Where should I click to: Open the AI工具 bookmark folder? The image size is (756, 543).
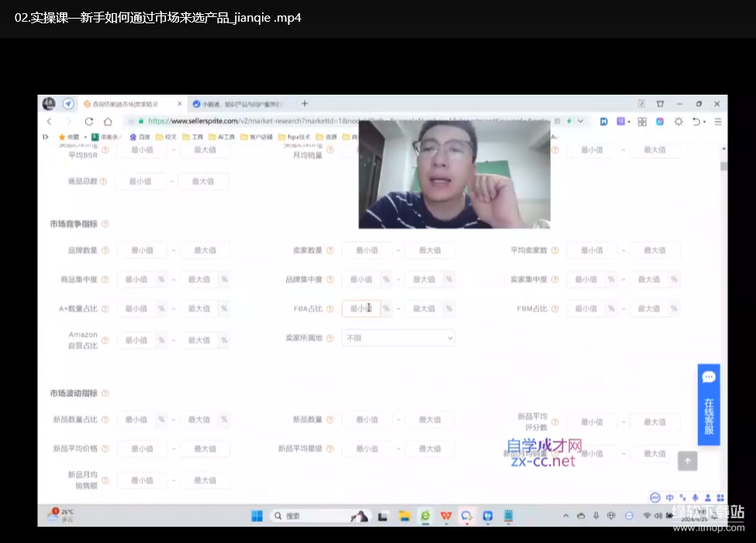[222, 137]
